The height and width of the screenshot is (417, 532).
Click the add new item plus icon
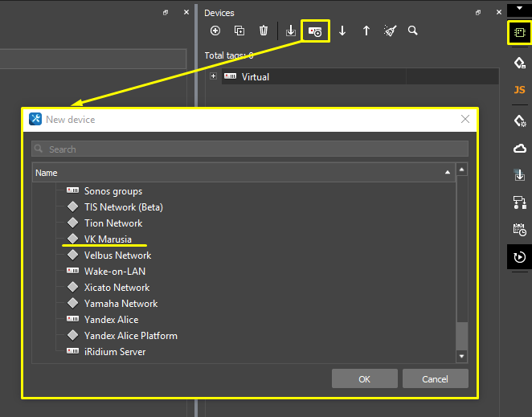tap(215, 31)
